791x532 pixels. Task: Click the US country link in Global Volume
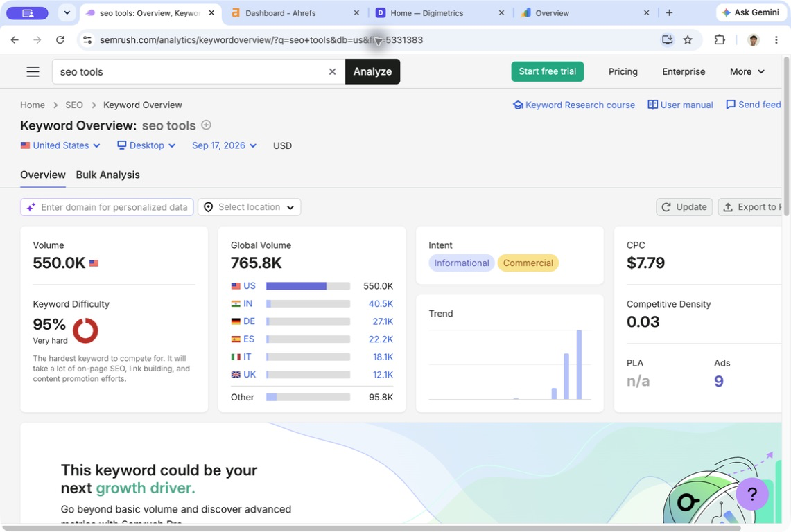[249, 285]
